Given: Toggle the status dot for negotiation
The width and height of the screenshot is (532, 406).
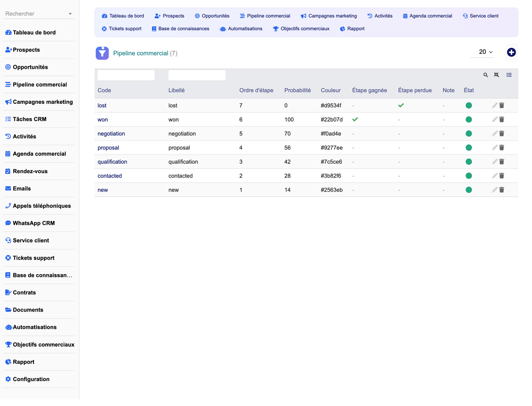Looking at the screenshot, I should (469, 134).
